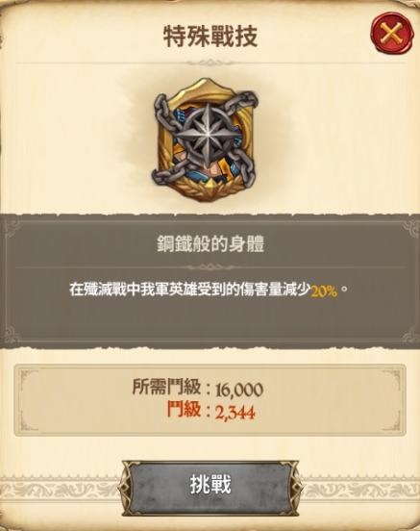
Task: Click the required level value 16,000
Action: point(239,390)
